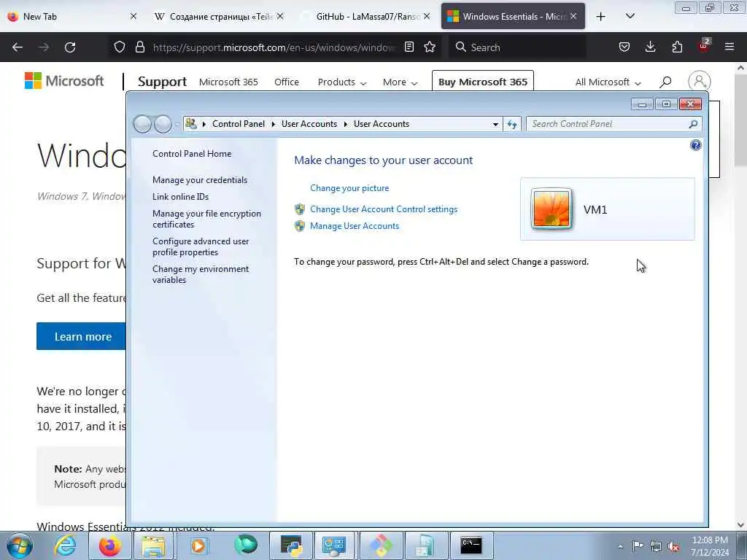Click Firefox back arrow

click(x=18, y=47)
